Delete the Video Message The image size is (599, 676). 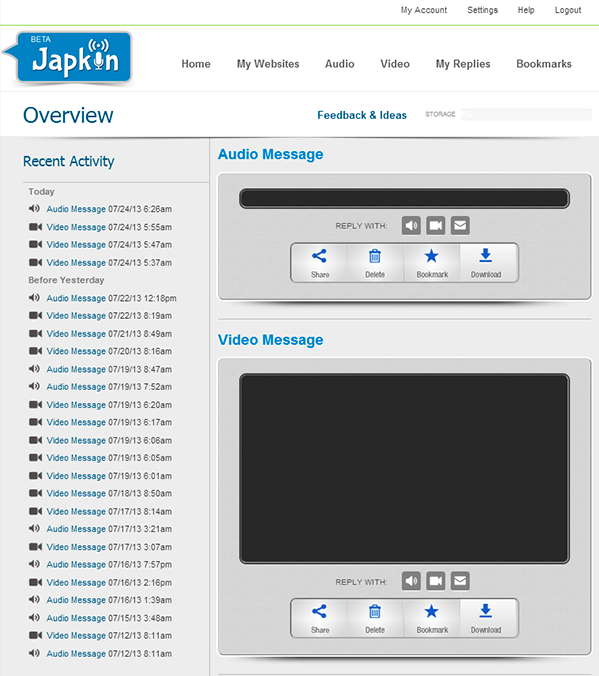click(375, 618)
